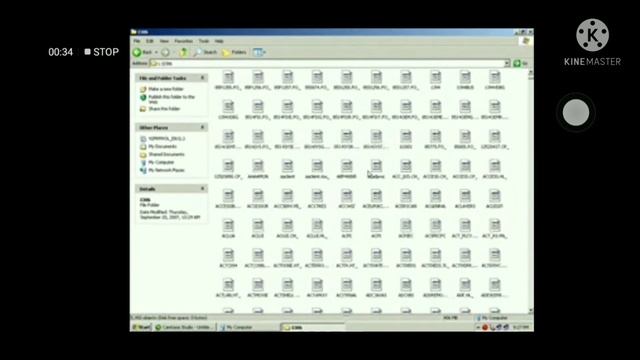Click the scrollbar up arrow
This screenshot has height=360, width=640.
[531, 73]
